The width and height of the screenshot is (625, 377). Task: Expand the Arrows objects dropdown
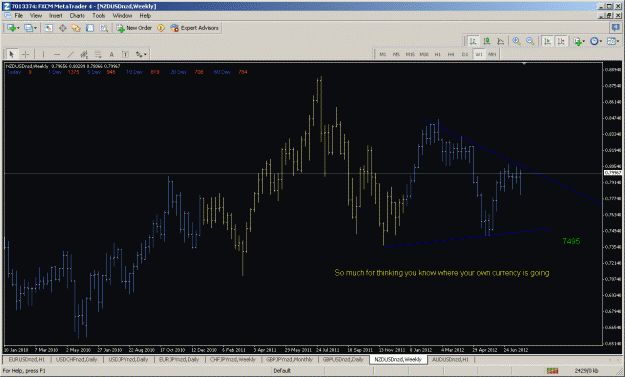[141, 54]
